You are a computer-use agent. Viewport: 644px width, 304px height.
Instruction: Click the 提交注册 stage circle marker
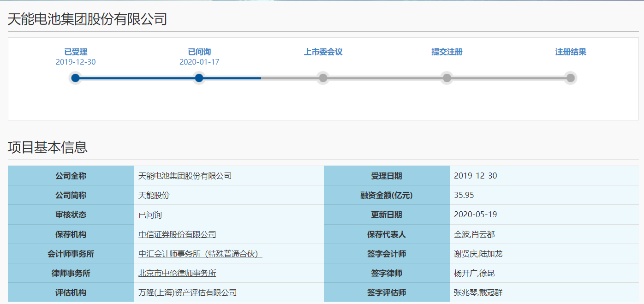(x=447, y=78)
